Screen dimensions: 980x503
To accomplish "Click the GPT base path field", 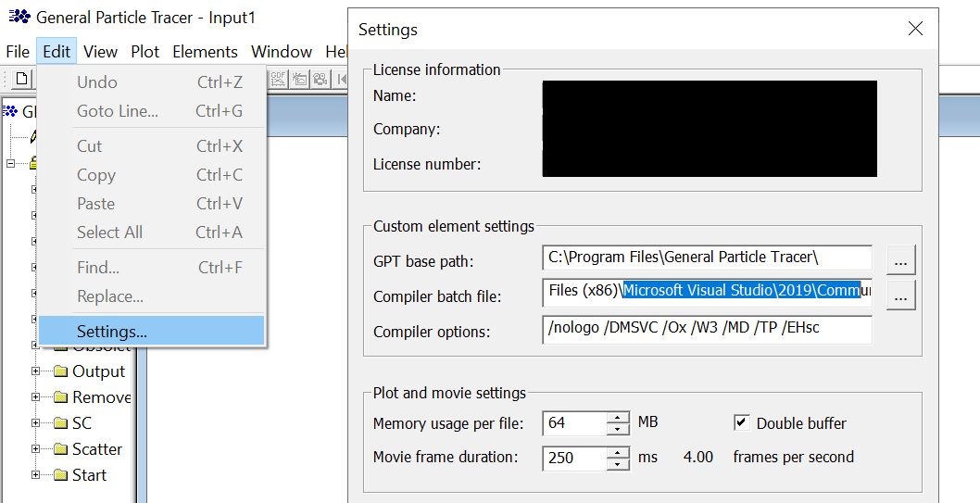I will point(707,258).
